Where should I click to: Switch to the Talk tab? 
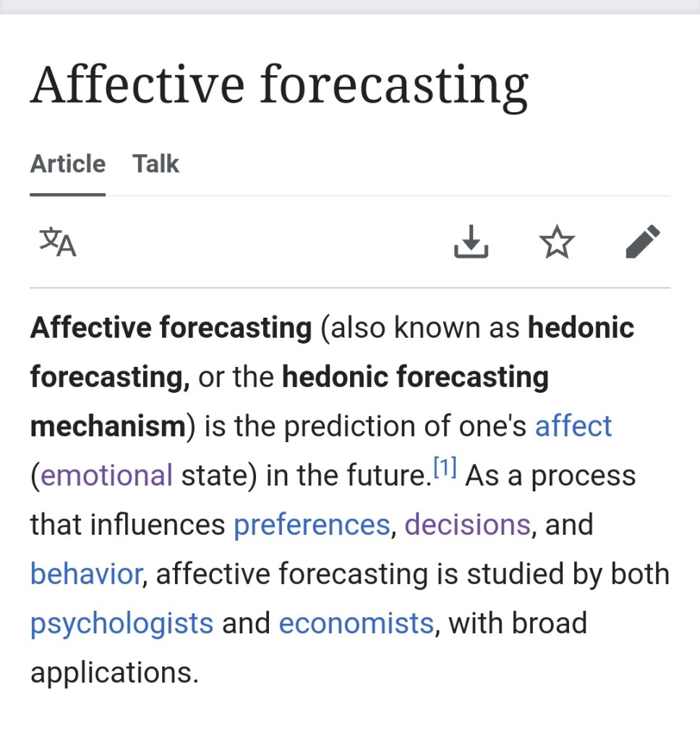tap(155, 164)
